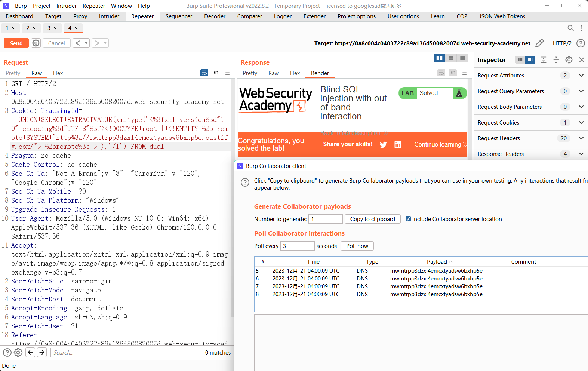
Task: Toggle request word wrap icon
Action: pos(204,73)
